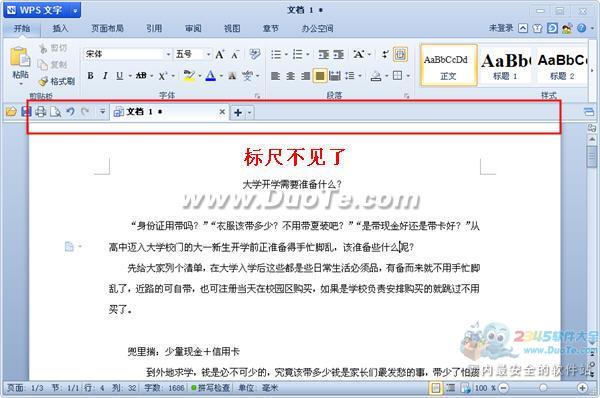The width and height of the screenshot is (600, 398).
Task: Add a new document tab with plus button
Action: pos(238,113)
